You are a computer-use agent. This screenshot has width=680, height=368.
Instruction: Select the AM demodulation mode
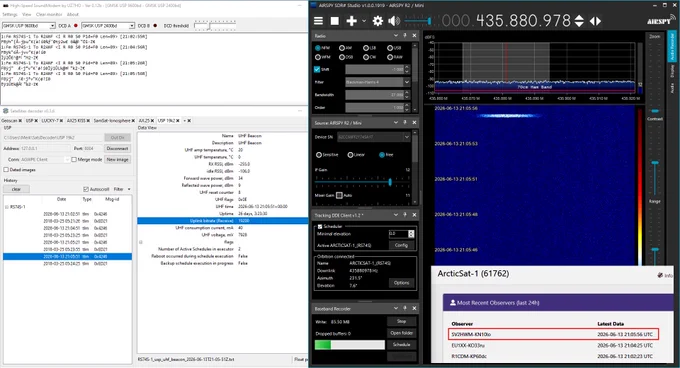pos(345,48)
